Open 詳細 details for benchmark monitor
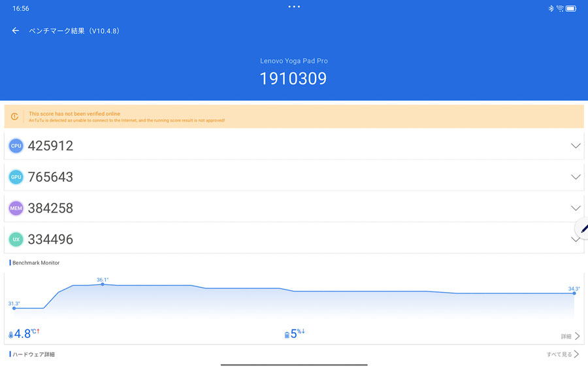The image size is (588, 368). (x=570, y=336)
